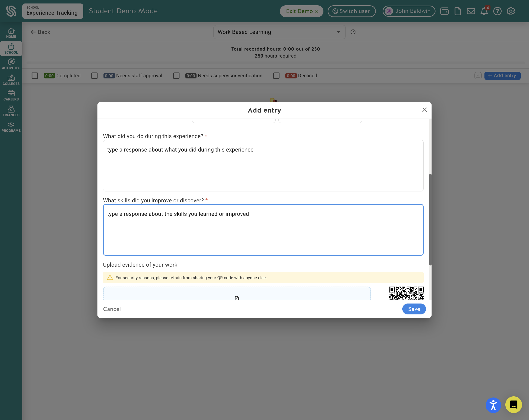Viewport: 529px width, 420px height.
Task: Click the Back link
Action: [x=40, y=32]
